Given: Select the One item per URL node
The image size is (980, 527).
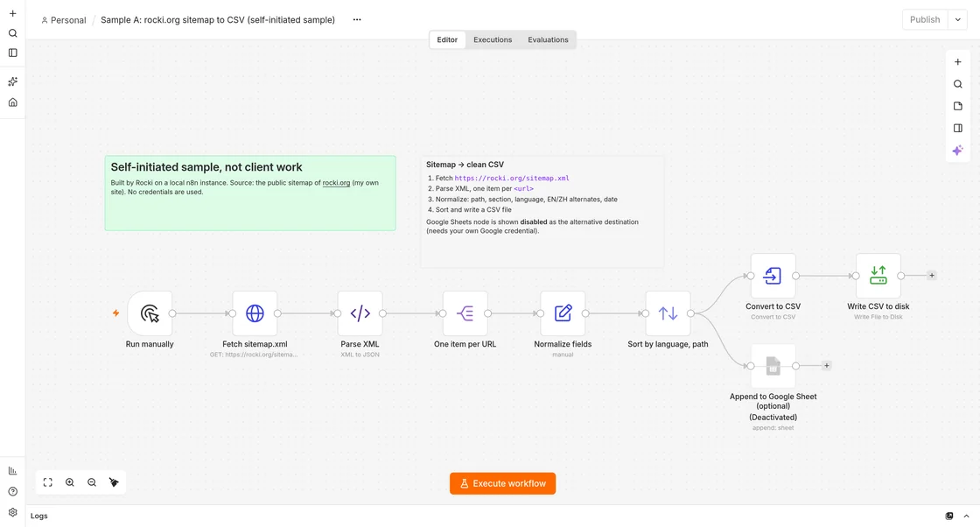Looking at the screenshot, I should click(x=465, y=313).
